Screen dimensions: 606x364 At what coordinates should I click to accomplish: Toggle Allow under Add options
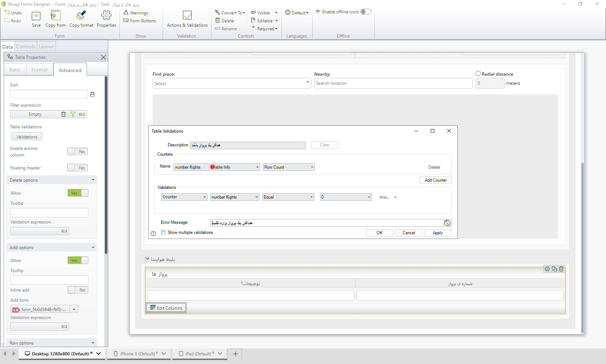pyautogui.click(x=78, y=260)
